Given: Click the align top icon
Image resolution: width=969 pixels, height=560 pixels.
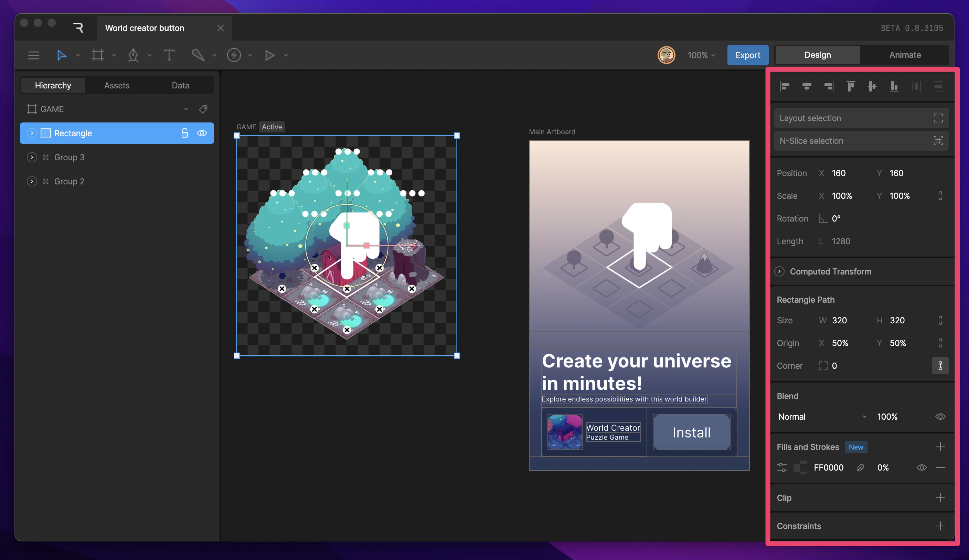Looking at the screenshot, I should (x=850, y=86).
